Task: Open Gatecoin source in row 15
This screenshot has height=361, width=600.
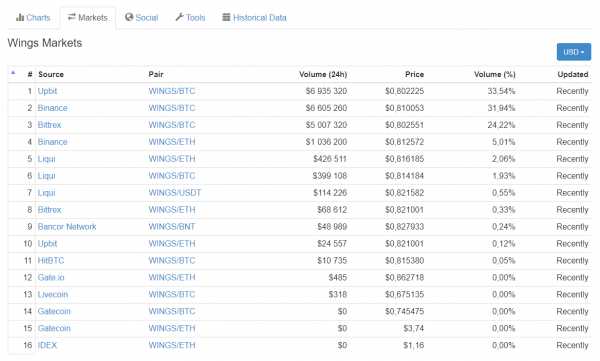Action: tap(54, 328)
